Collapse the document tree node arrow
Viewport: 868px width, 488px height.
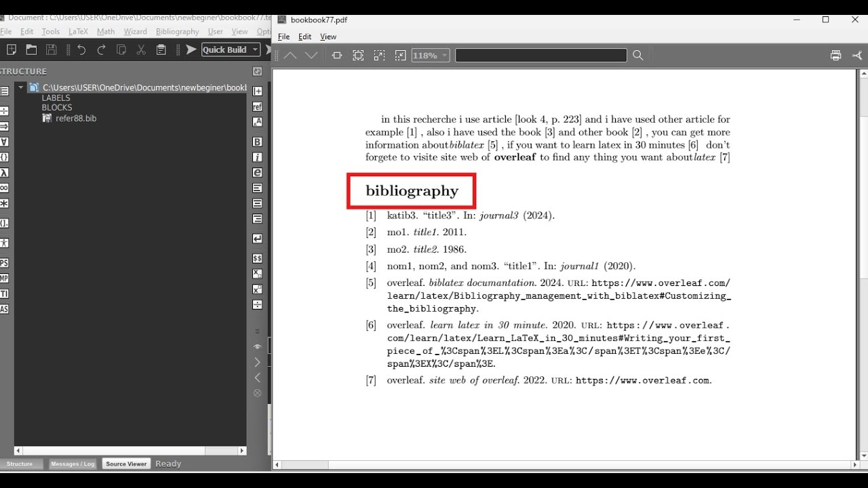[21, 87]
